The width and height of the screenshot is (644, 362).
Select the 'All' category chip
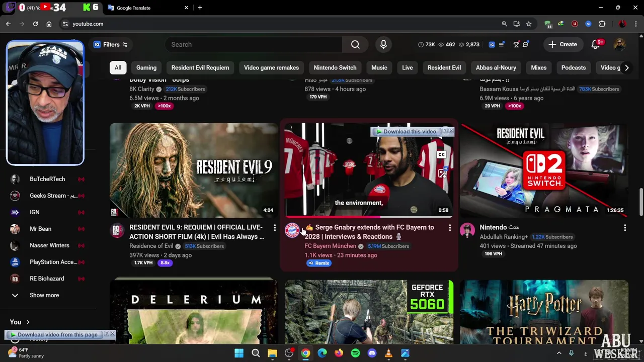point(118,67)
